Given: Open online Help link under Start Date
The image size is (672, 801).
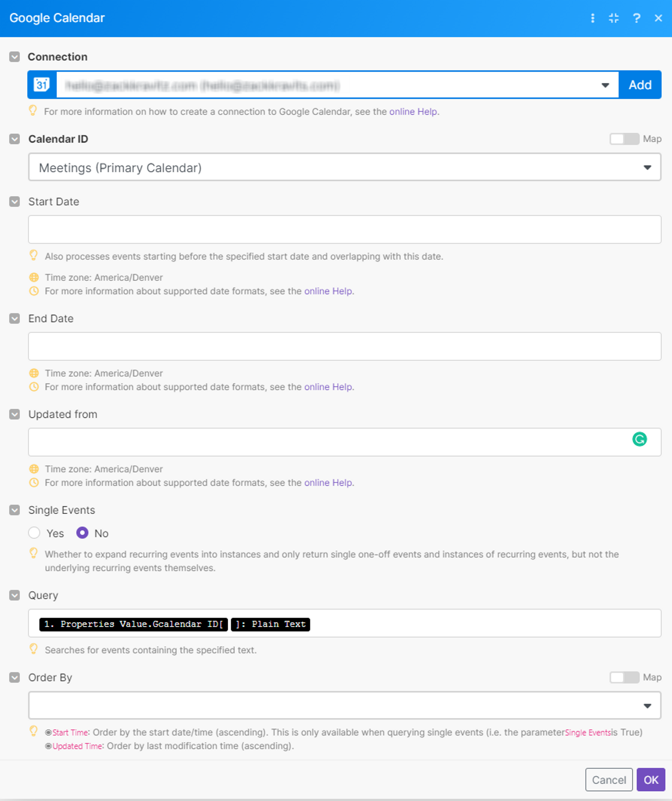Looking at the screenshot, I should tap(328, 291).
